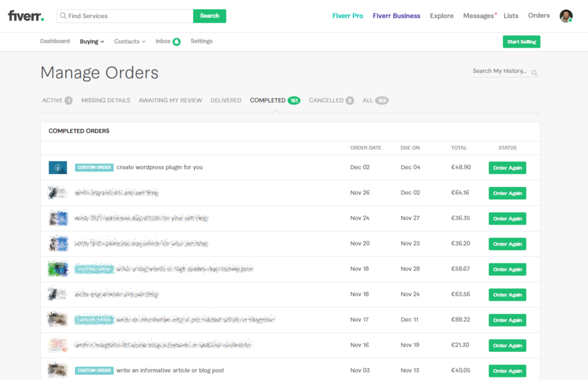This screenshot has height=380, width=588.
Task: Open Settings in sub navigation
Action: click(201, 41)
